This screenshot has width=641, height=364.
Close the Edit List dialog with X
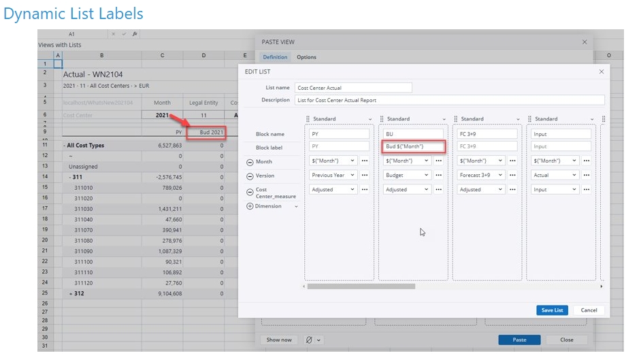click(601, 71)
